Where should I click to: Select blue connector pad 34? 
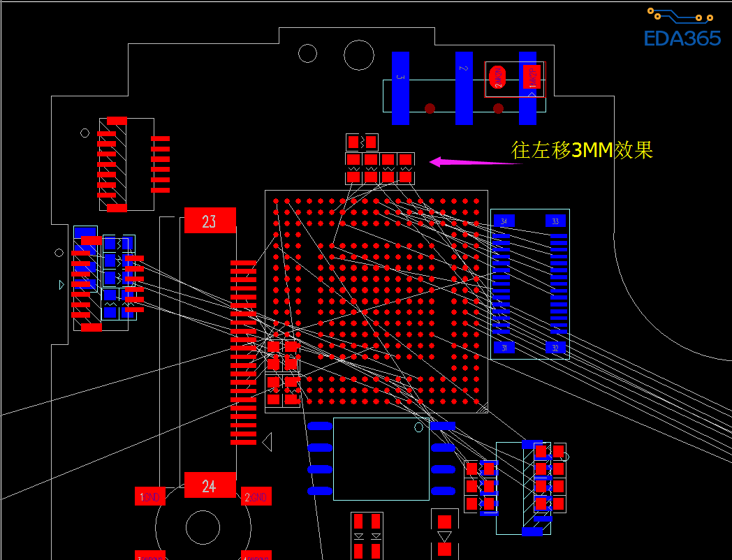504,221
